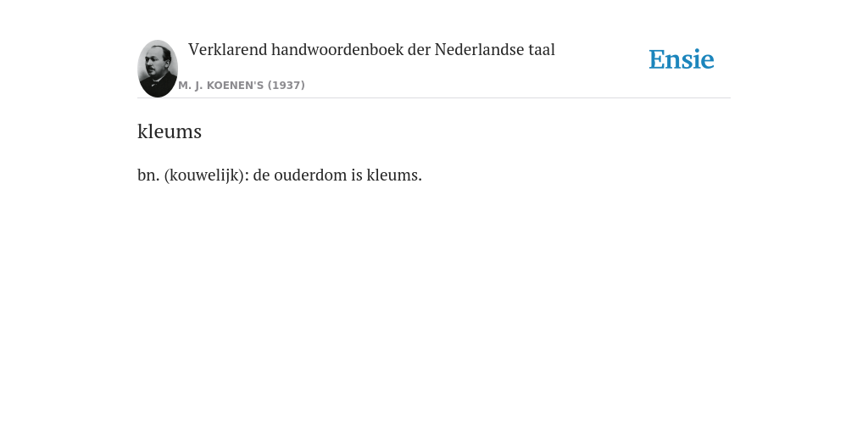Click the word 'taal' at the title end
The width and height of the screenshot is (868, 434).
pos(542,50)
